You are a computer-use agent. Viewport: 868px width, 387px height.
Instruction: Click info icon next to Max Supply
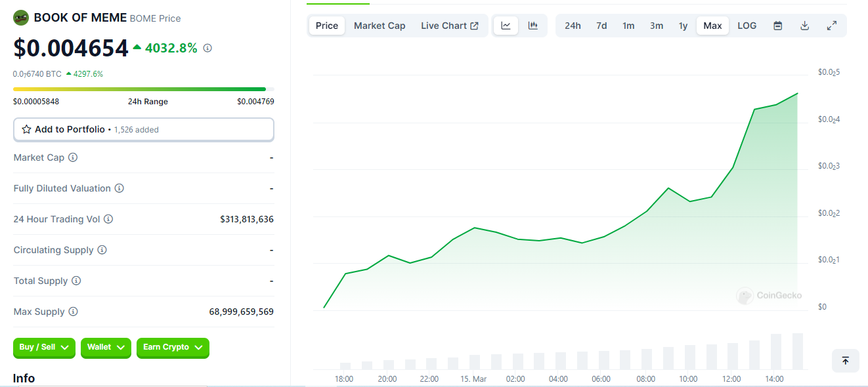(x=73, y=312)
